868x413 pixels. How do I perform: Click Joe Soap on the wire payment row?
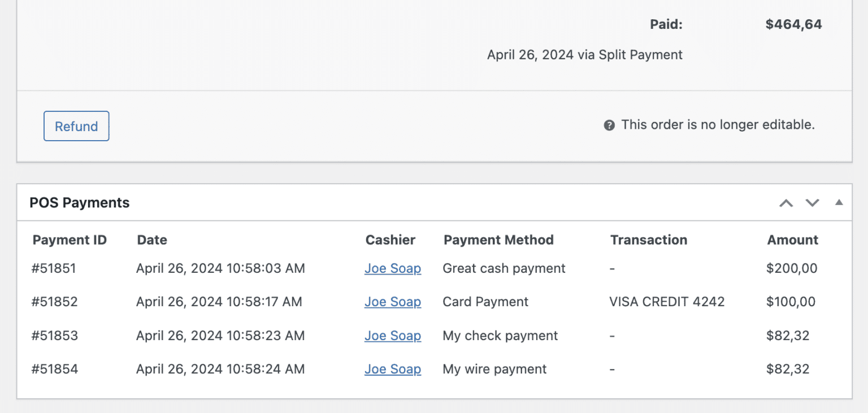[393, 369]
